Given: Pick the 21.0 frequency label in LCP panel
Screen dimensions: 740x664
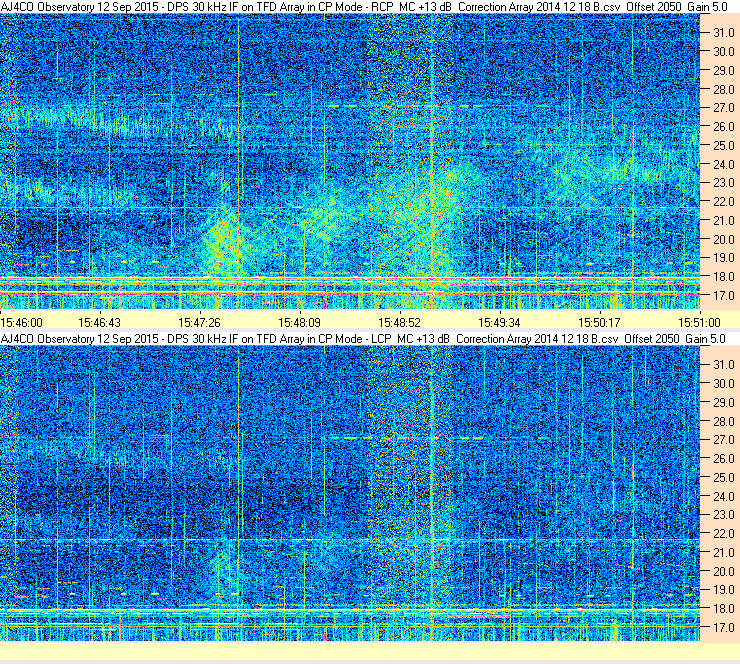Looking at the screenshot, I should coord(724,553).
